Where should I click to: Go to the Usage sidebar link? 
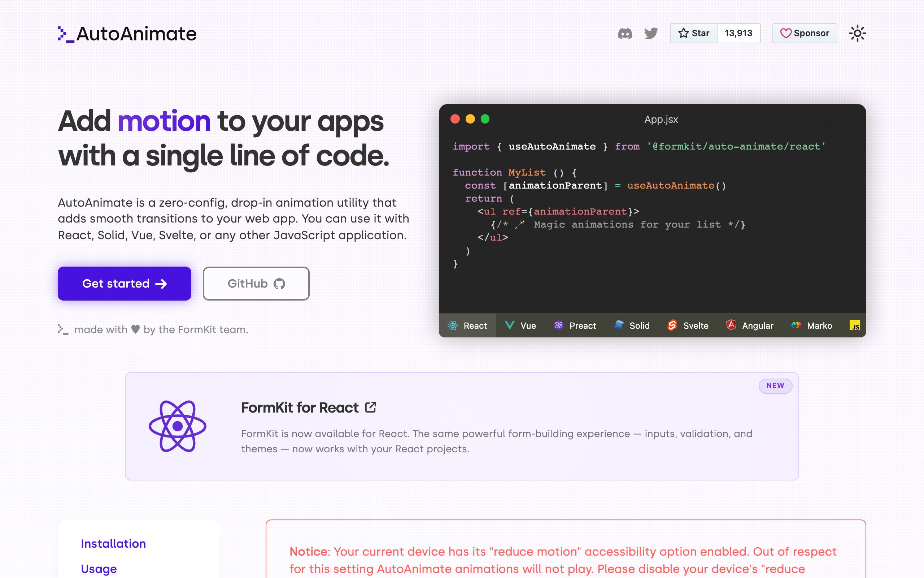click(x=99, y=569)
